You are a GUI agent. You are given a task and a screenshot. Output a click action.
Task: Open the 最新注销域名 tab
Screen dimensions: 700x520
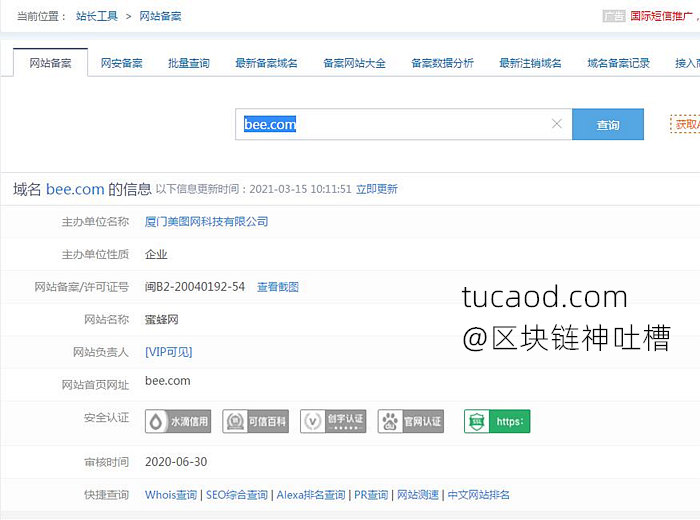(530, 63)
